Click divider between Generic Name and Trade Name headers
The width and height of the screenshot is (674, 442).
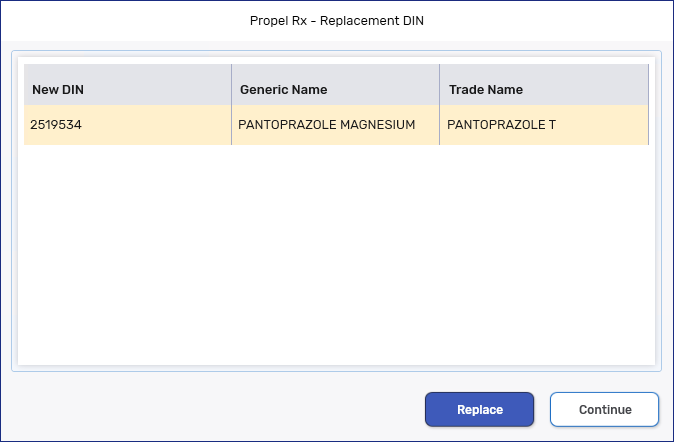(x=439, y=90)
